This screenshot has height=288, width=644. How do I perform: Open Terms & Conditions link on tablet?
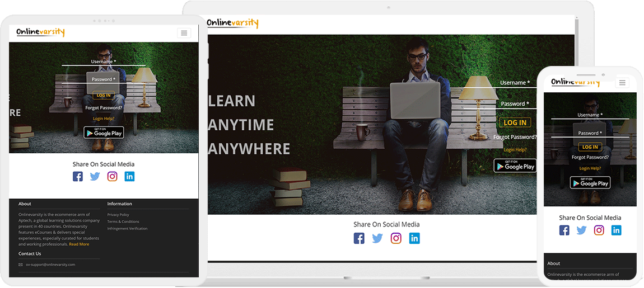pos(123,221)
